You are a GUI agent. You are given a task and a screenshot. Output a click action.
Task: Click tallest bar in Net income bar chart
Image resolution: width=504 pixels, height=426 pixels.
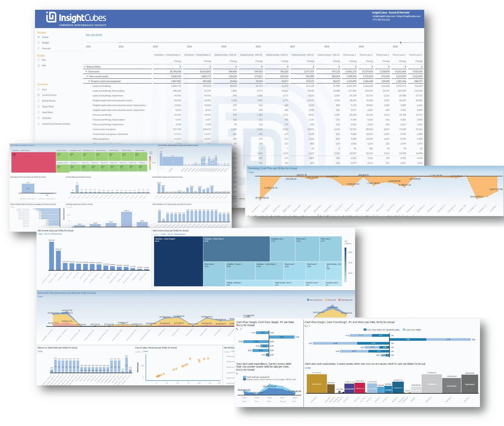click(x=52, y=256)
